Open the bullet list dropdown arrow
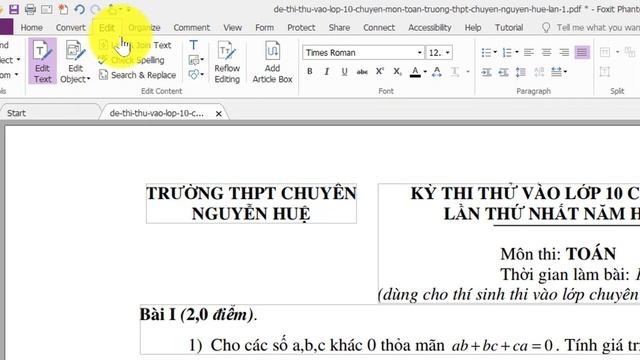This screenshot has width=640, height=360. pyautogui.click(x=495, y=52)
